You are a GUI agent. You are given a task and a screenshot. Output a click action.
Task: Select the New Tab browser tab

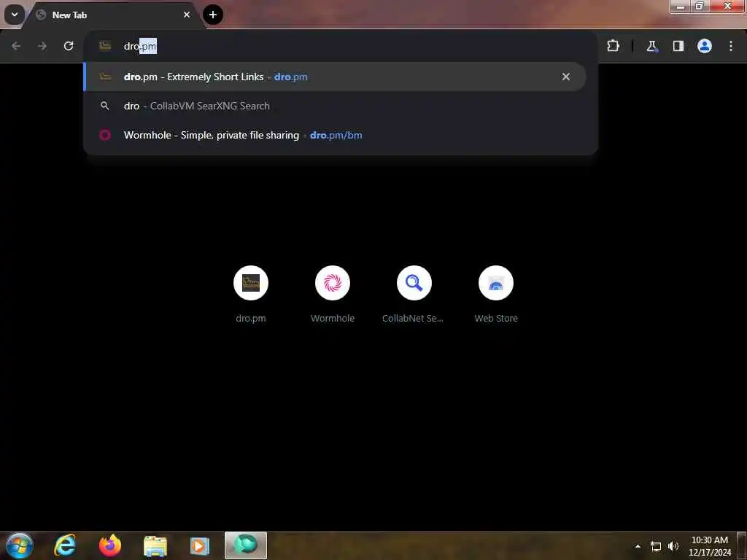click(112, 15)
